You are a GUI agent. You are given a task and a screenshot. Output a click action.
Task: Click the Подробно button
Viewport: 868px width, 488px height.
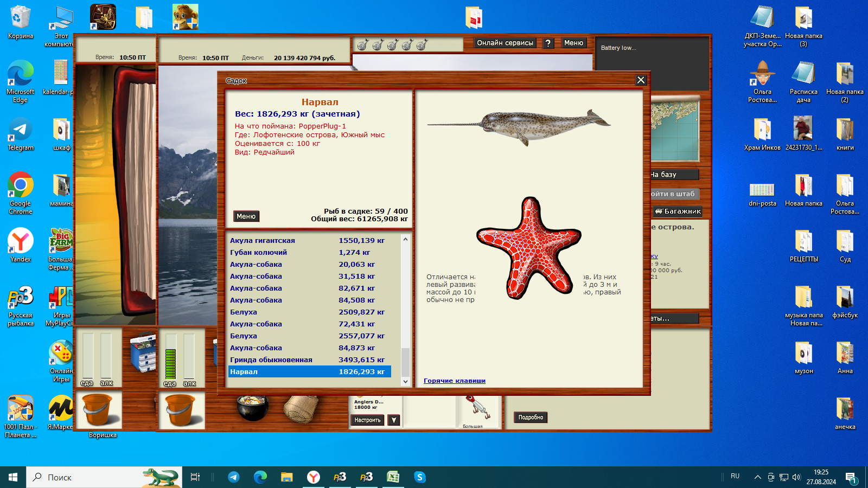[x=531, y=418]
